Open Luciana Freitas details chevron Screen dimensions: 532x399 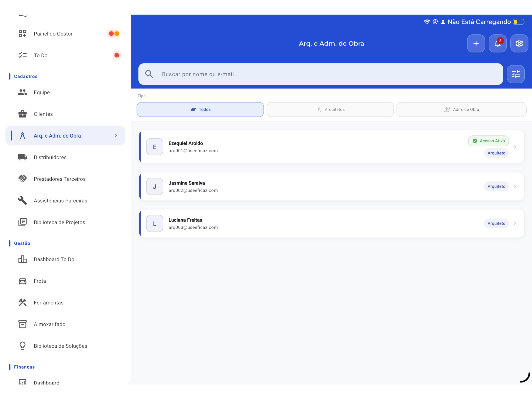coord(515,224)
